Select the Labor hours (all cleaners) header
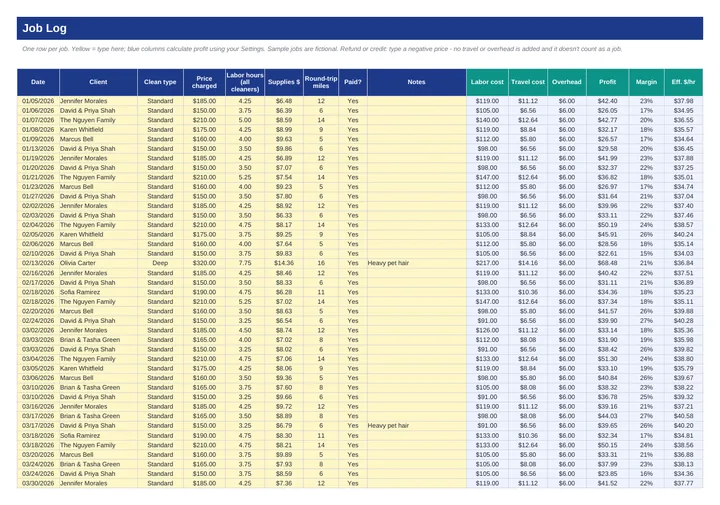The width and height of the screenshot is (720, 505). [x=245, y=82]
